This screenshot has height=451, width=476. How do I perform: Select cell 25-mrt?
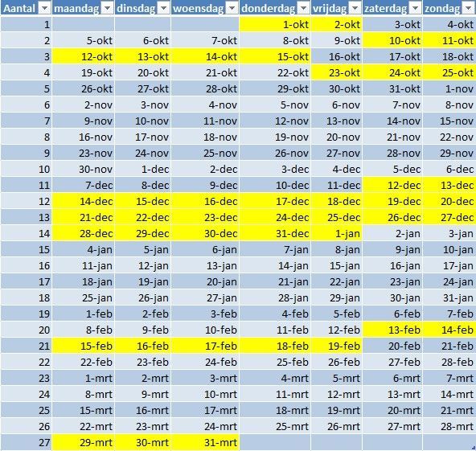[x=275, y=426]
